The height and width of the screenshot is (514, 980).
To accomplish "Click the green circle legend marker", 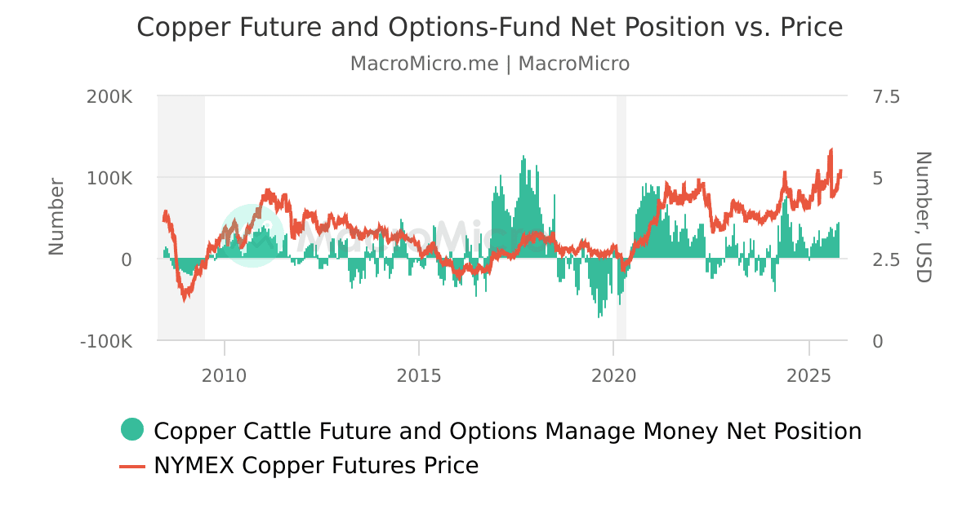I will (132, 429).
